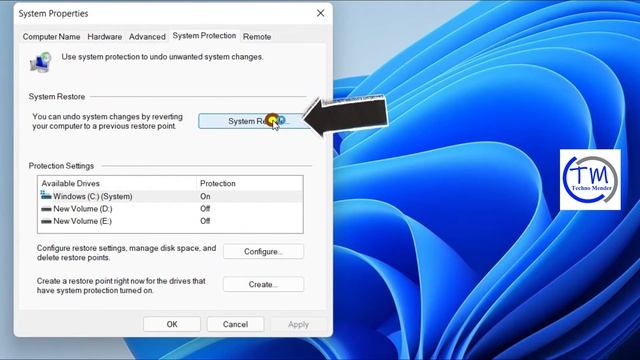
Task: Select the New Volume (E:) drive row
Action: pos(170,221)
